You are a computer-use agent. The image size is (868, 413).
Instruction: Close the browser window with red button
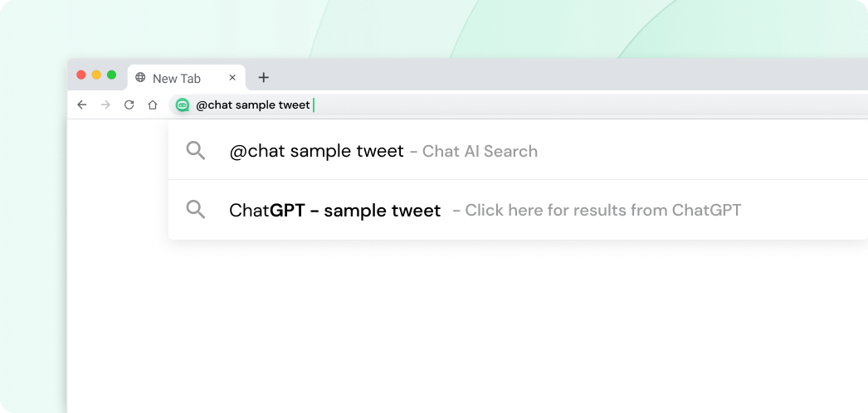(81, 75)
